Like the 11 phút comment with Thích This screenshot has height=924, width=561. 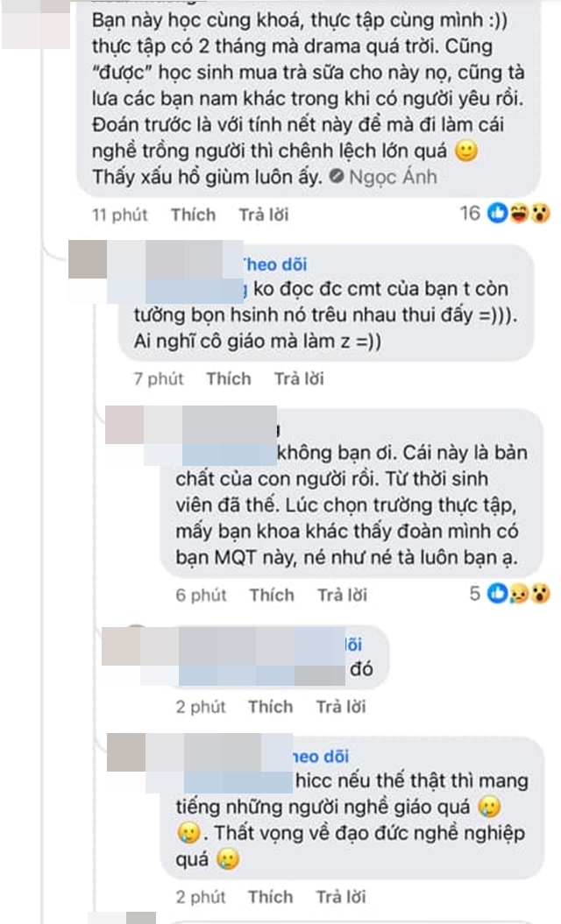click(x=194, y=215)
